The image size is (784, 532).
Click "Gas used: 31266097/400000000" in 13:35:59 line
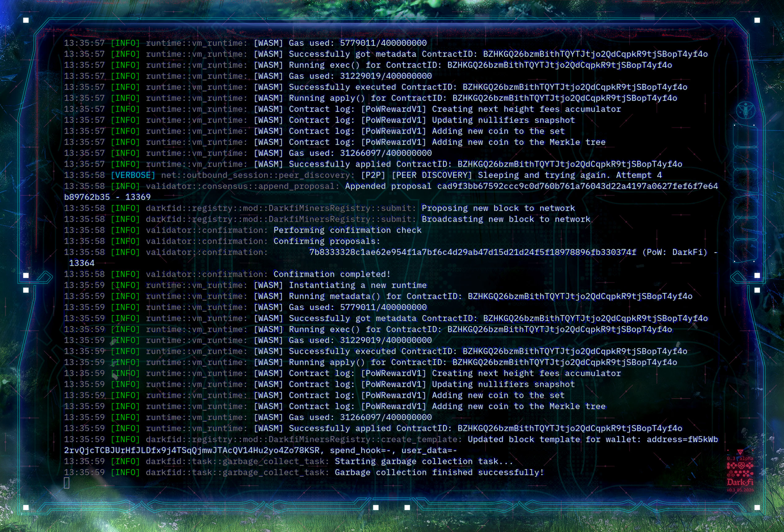click(360, 417)
